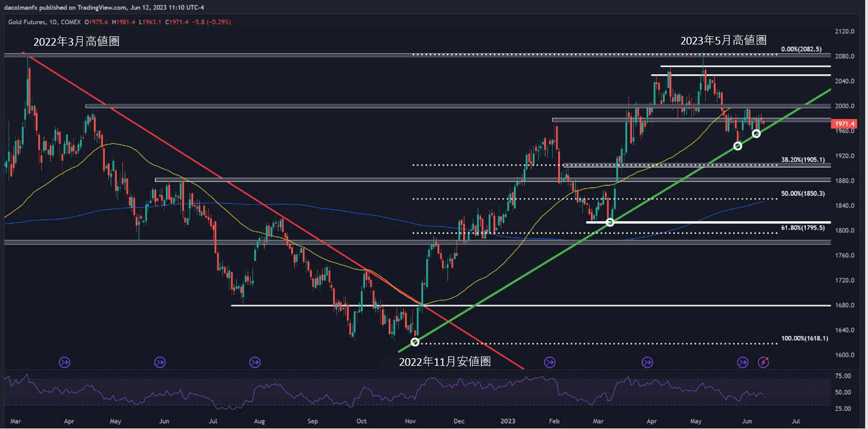
Task: Click the 100.00%(1618.1) Fibonacci label
Action: [805, 338]
